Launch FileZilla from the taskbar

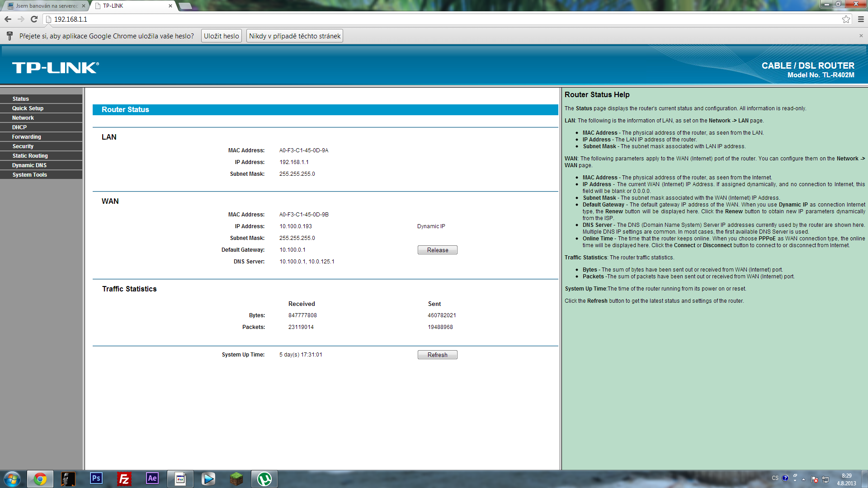(x=124, y=479)
